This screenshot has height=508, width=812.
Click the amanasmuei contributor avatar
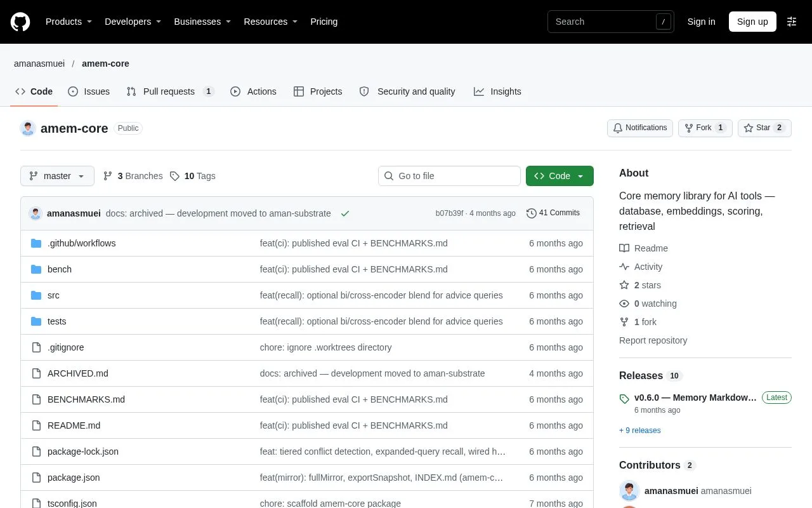[x=629, y=491]
